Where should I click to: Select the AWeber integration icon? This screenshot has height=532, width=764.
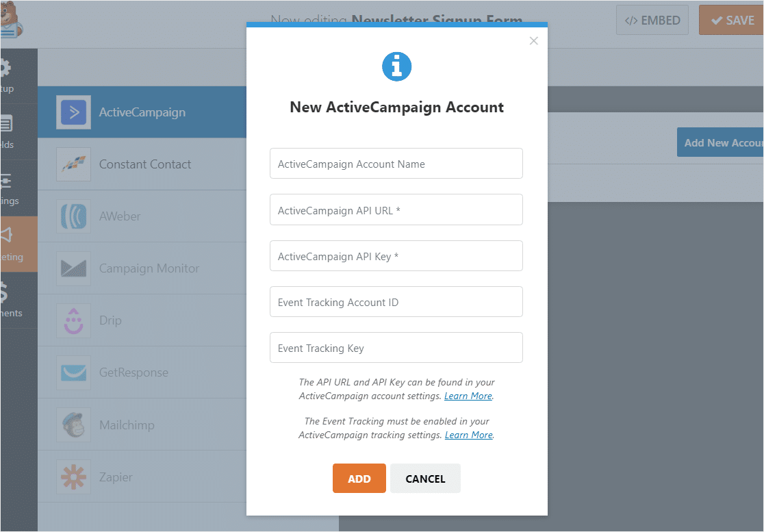point(73,216)
